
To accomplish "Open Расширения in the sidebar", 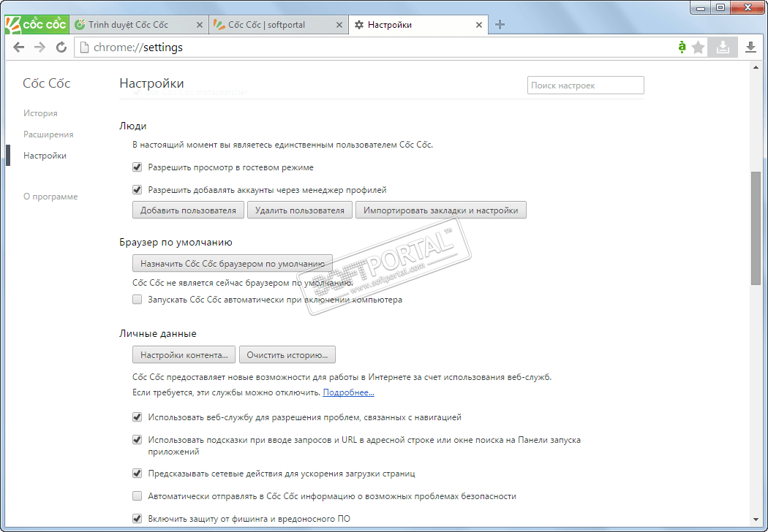I will click(x=48, y=134).
